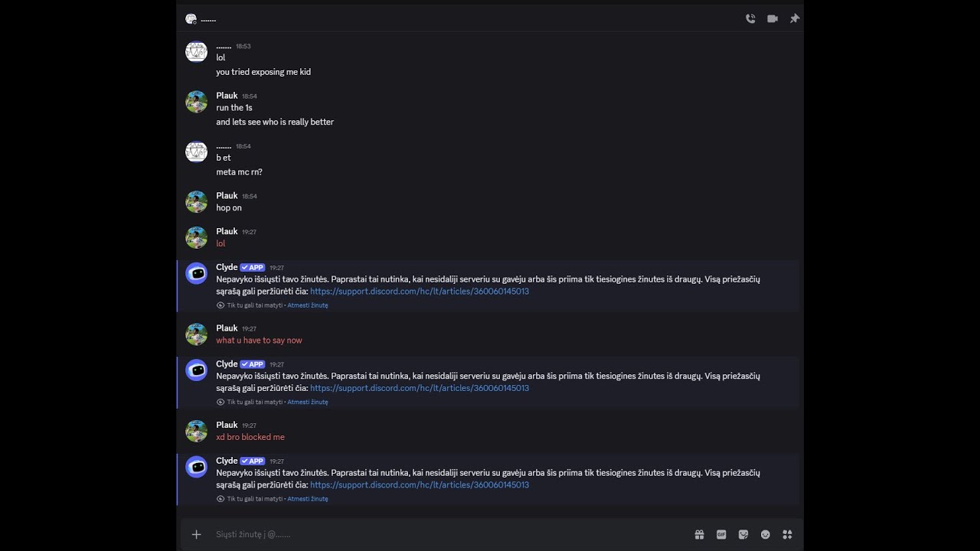Dismiss first Clyde message via 'Atmesti žinutę'

pos(308,305)
